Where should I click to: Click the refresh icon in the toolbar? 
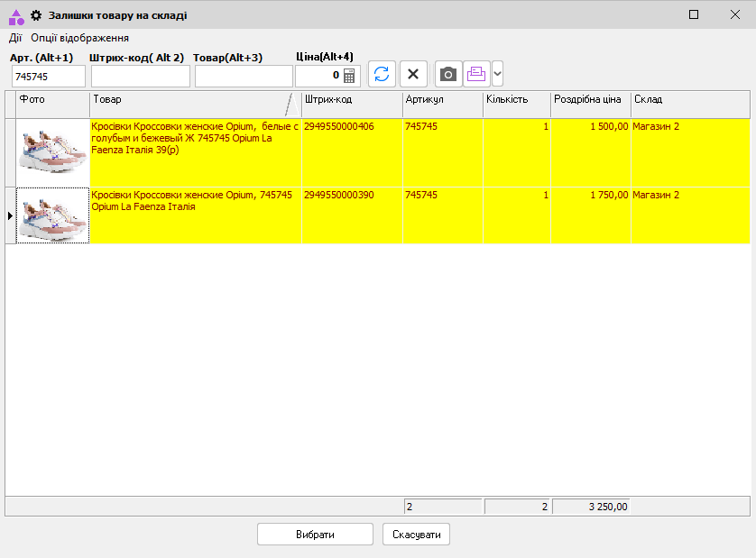[x=382, y=75]
